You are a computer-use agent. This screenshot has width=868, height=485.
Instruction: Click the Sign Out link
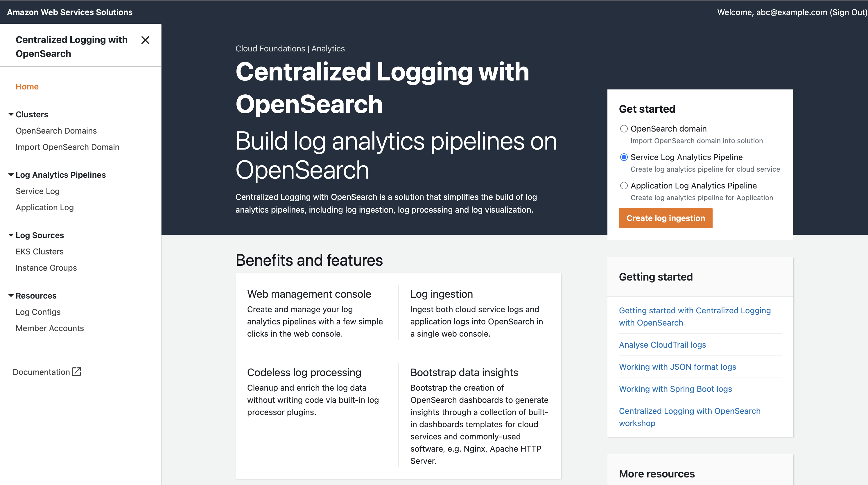848,12
